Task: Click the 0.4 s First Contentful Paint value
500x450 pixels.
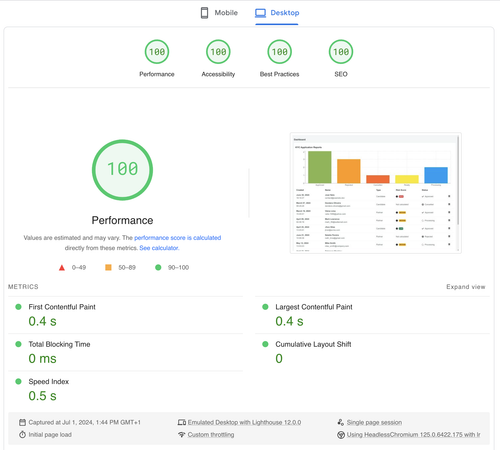Action: [x=42, y=321]
